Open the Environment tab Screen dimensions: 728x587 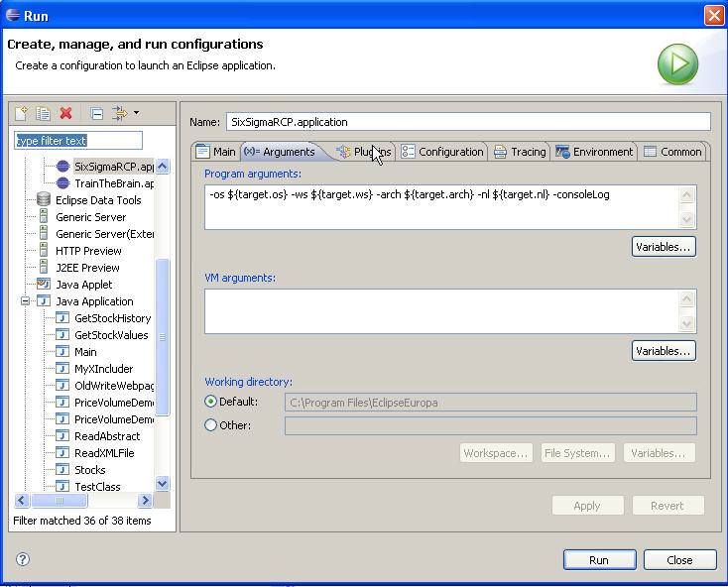(x=595, y=152)
